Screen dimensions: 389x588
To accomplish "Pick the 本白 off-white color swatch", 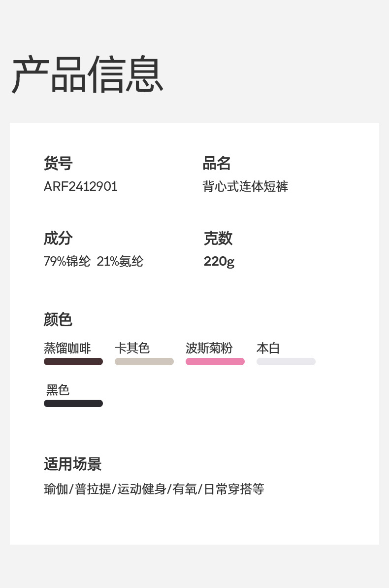I will tap(286, 361).
